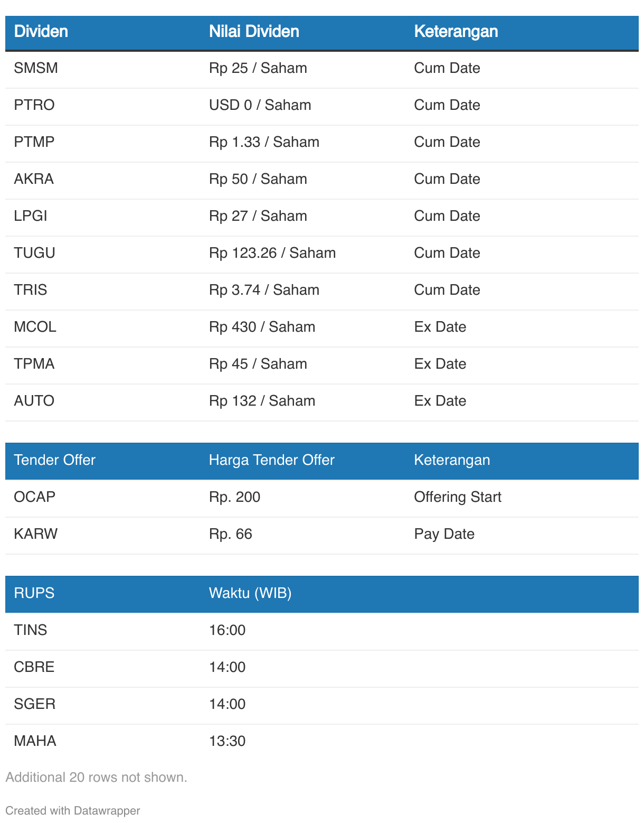Select the AKRA ticker cell
The height and width of the screenshot is (823, 644).
pos(34,179)
